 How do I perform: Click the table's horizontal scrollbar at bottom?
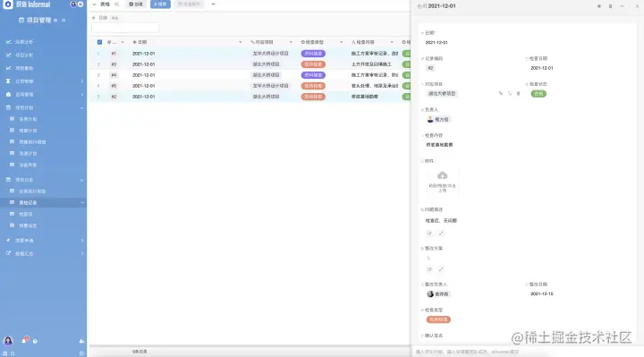(x=250, y=346)
